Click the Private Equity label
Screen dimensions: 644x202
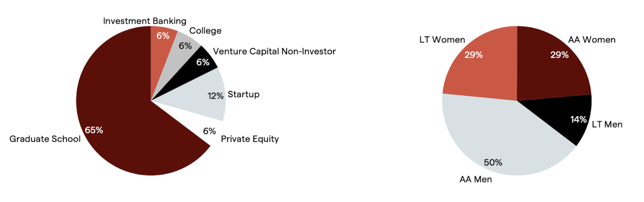tap(250, 139)
